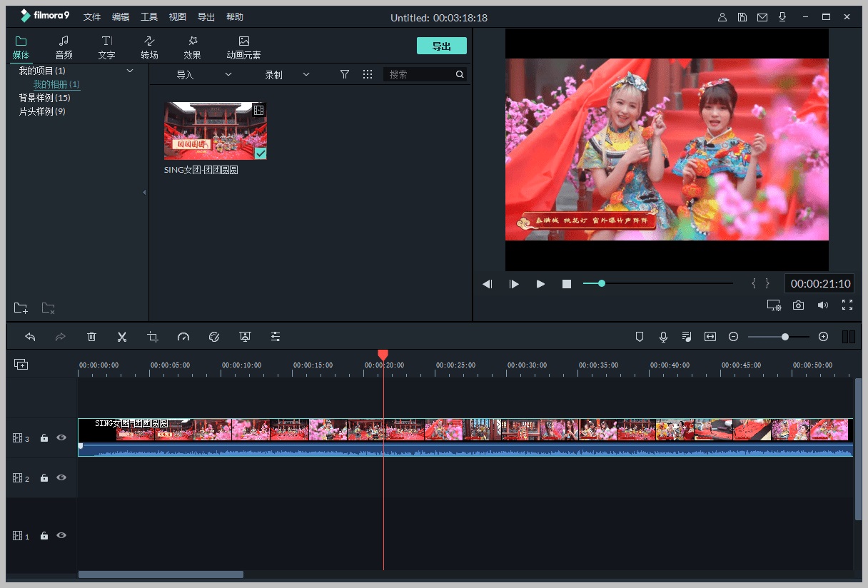The image size is (868, 588).
Task: Open the 工具 menu
Action: [149, 17]
